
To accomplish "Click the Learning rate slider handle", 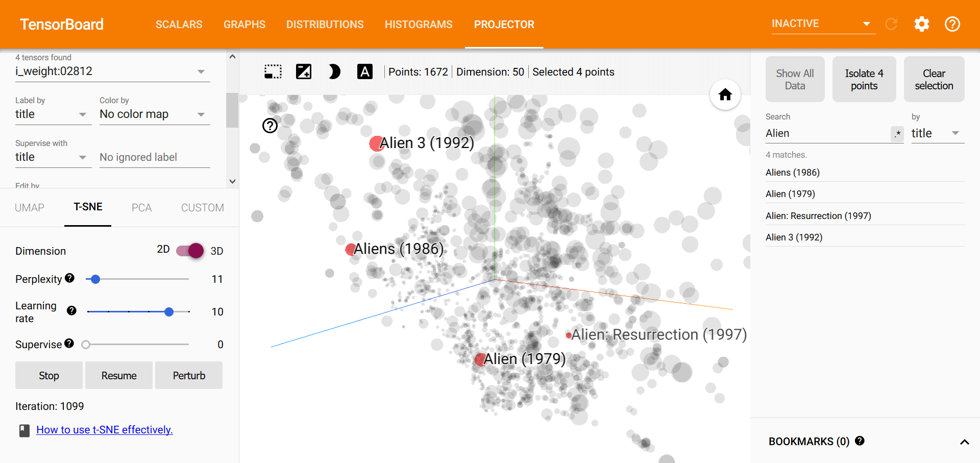I will pyautogui.click(x=169, y=312).
